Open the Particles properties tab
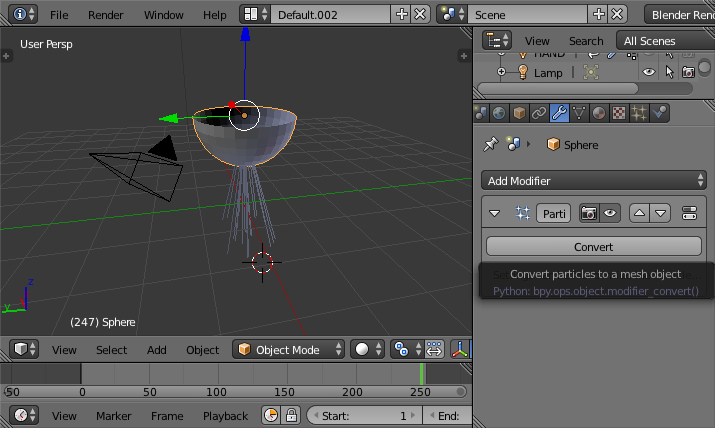Image resolution: width=715 pixels, height=428 pixels. 639,113
